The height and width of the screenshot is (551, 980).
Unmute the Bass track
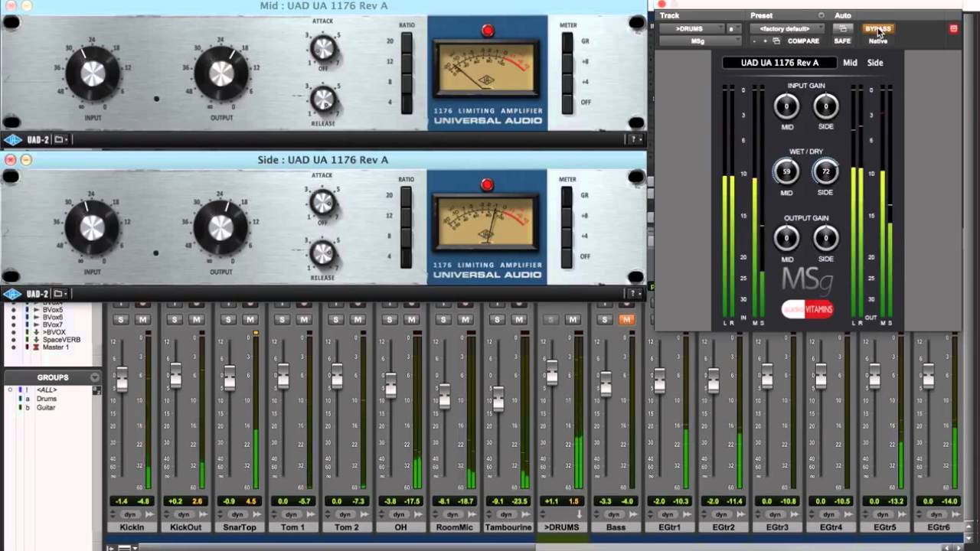pos(626,319)
